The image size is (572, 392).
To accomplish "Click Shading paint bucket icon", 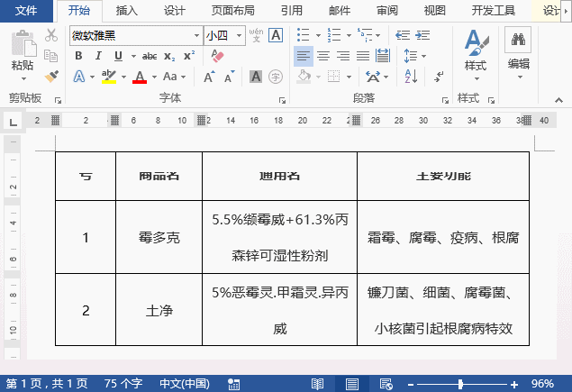I will 304,77.
